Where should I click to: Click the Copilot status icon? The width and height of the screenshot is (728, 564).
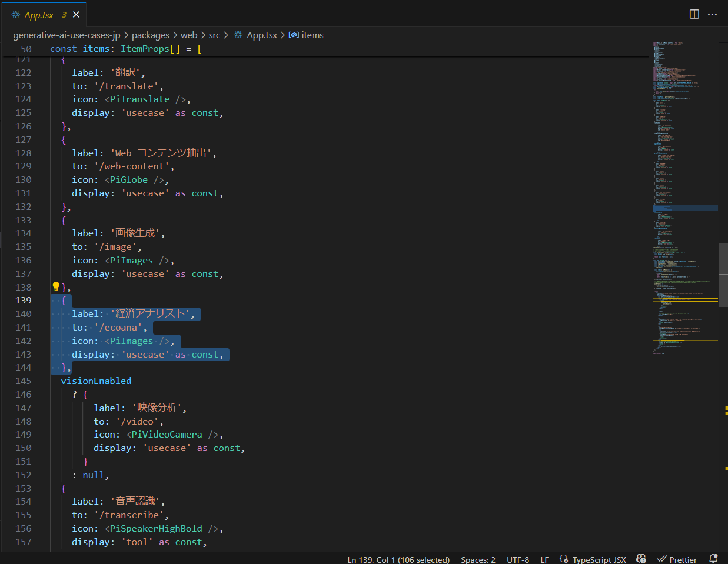(x=641, y=559)
